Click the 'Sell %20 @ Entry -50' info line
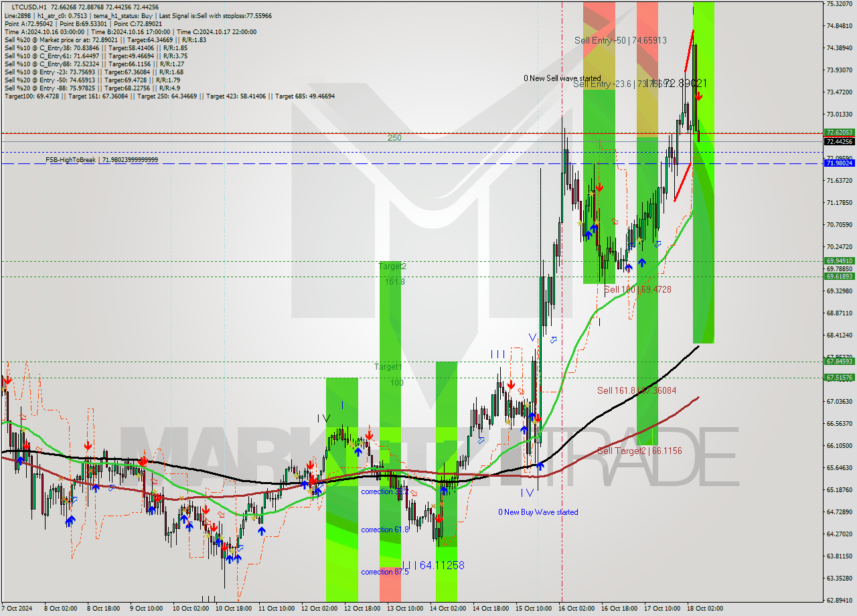This screenshot has width=857, height=616. [x=93, y=80]
